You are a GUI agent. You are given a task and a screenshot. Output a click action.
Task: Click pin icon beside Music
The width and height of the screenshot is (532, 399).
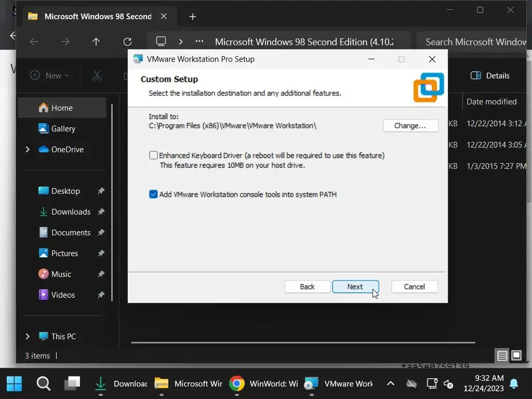pyautogui.click(x=101, y=274)
